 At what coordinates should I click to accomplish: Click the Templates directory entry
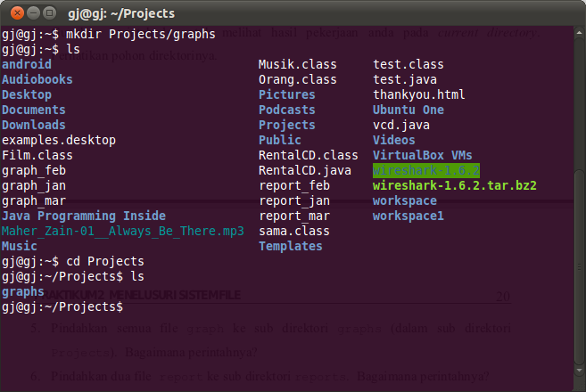[x=291, y=247]
